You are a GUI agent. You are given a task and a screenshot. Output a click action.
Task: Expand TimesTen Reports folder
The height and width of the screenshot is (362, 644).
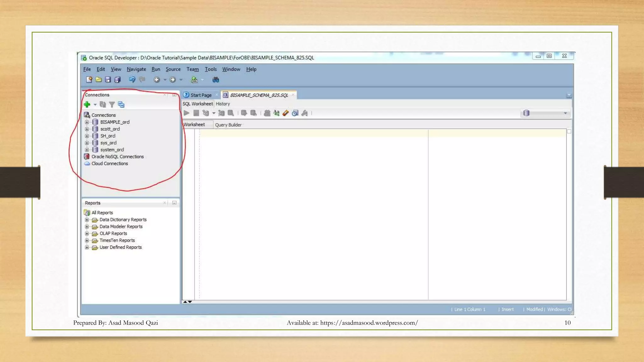pos(87,241)
